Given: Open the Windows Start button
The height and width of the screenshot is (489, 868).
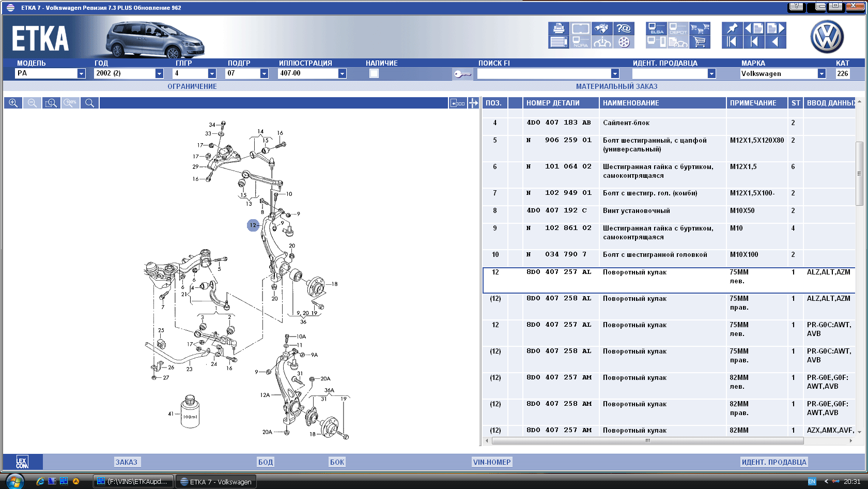Looking at the screenshot, I should [15, 481].
